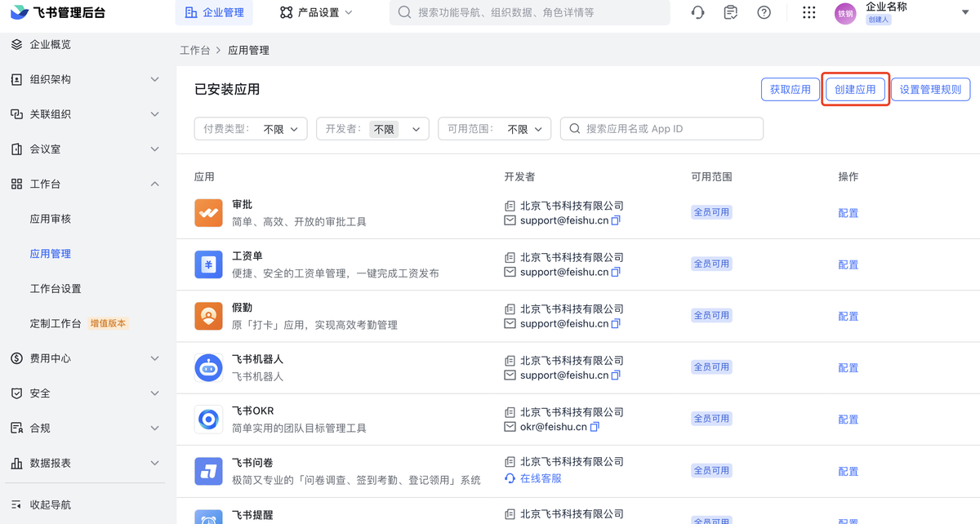Open 在线客服 link for 飞书问卷
The image size is (980, 524).
(x=541, y=478)
